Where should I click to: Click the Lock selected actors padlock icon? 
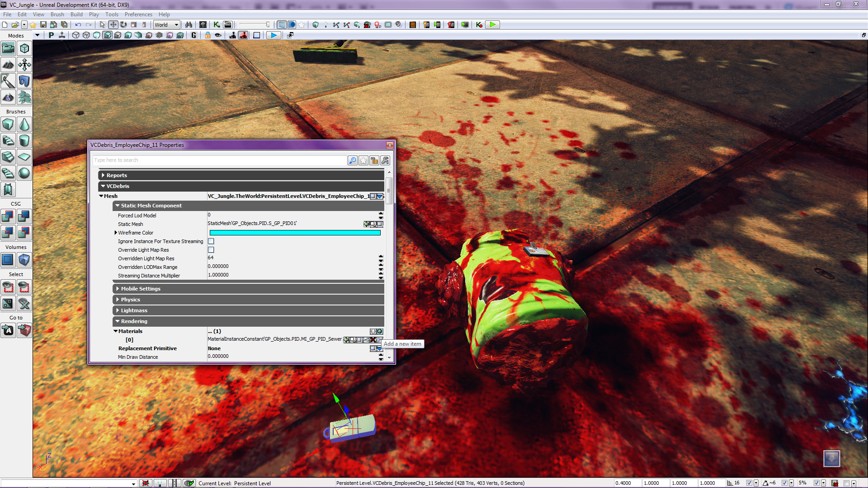[208, 35]
